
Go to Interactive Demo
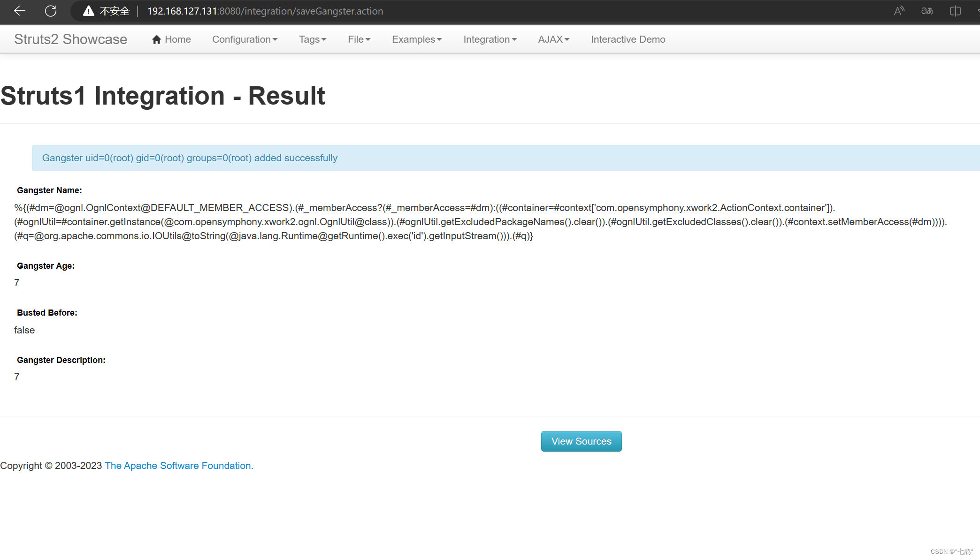click(628, 39)
